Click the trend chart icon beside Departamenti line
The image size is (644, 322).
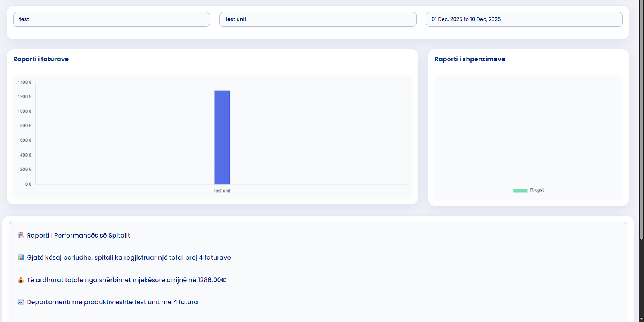point(21,302)
